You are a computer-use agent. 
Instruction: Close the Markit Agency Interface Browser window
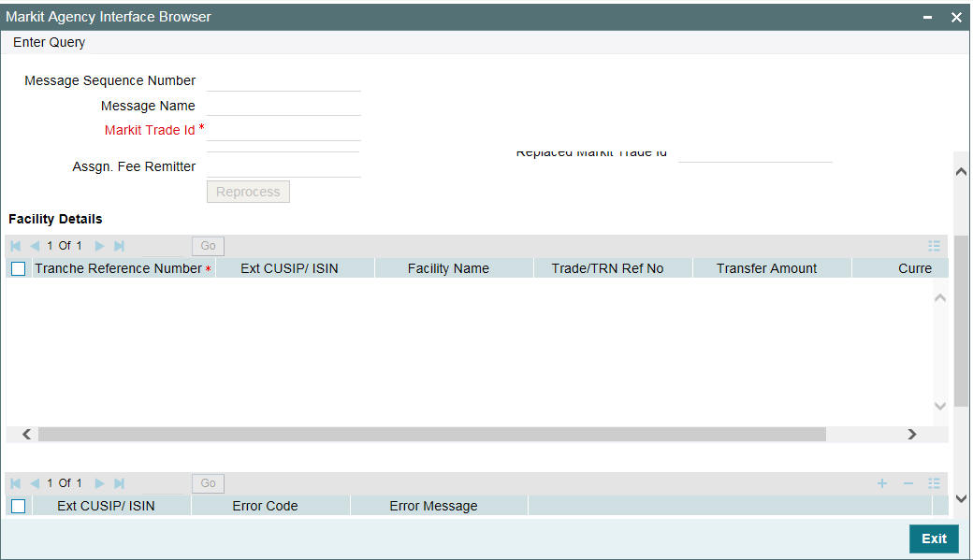click(956, 18)
